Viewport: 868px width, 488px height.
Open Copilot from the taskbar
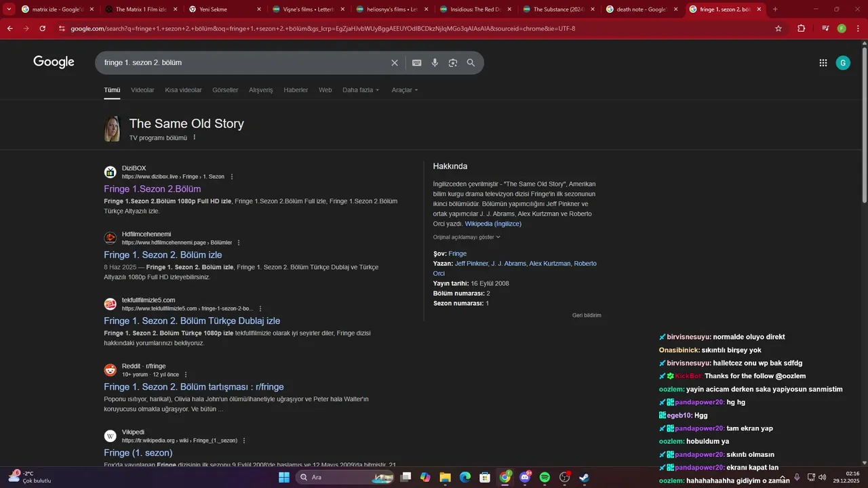tap(425, 477)
